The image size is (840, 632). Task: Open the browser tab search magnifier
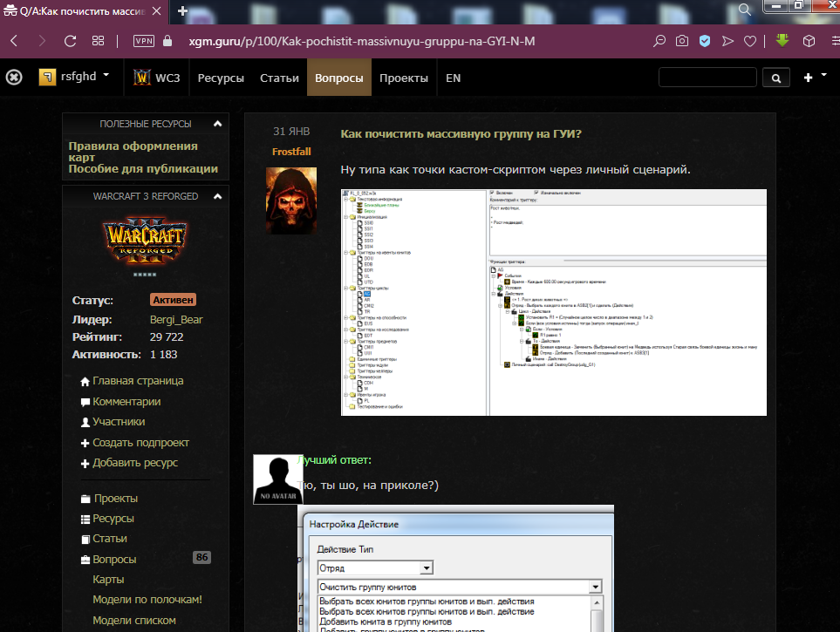745,10
